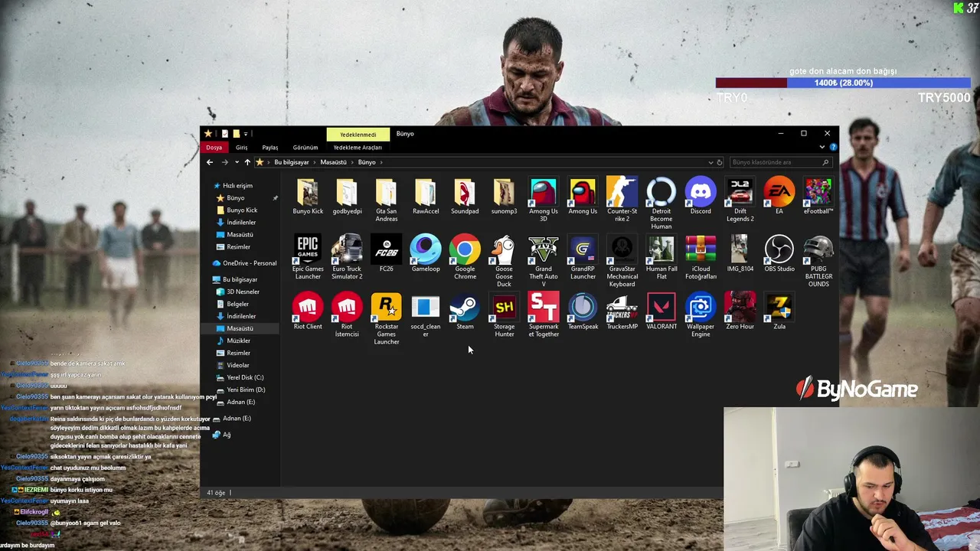Click the Supermarket Together shortcut
The width and height of the screenshot is (980, 551).
544,315
